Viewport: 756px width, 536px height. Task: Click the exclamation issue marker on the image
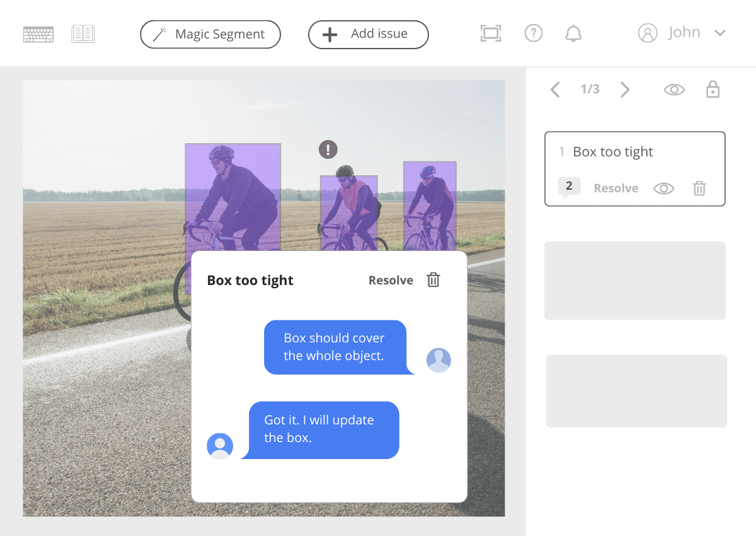(x=328, y=149)
